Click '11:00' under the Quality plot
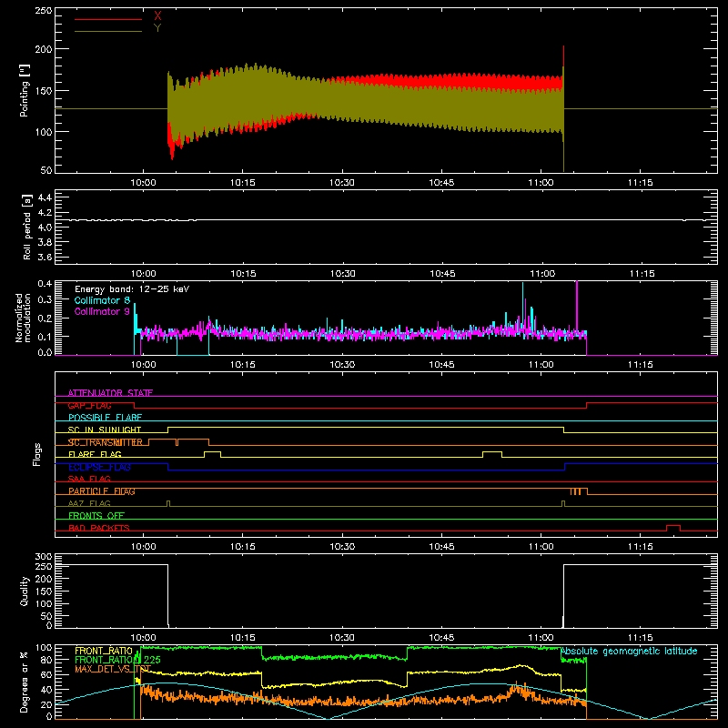The width and height of the screenshot is (728, 728). point(541,638)
